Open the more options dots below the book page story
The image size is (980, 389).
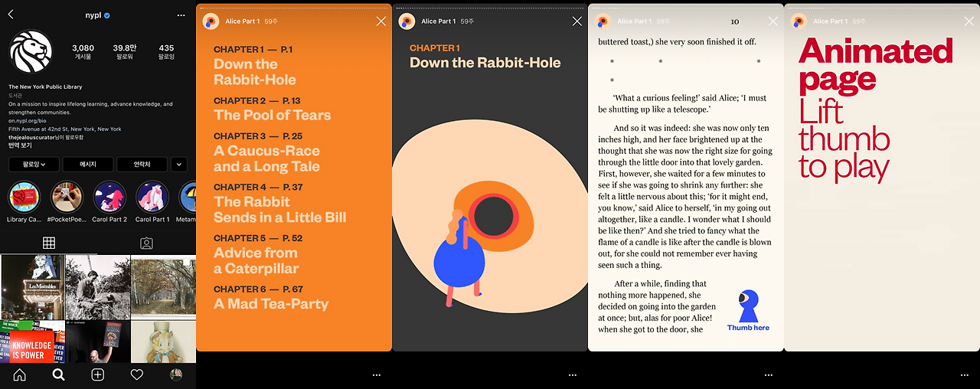[x=769, y=375]
